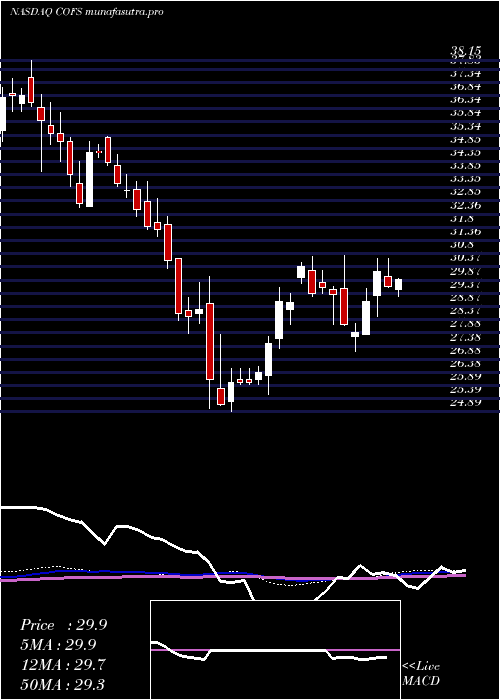This screenshot has height=700, width=500.
Task: Click the 24.89 bottom price label
Action: 465,403
